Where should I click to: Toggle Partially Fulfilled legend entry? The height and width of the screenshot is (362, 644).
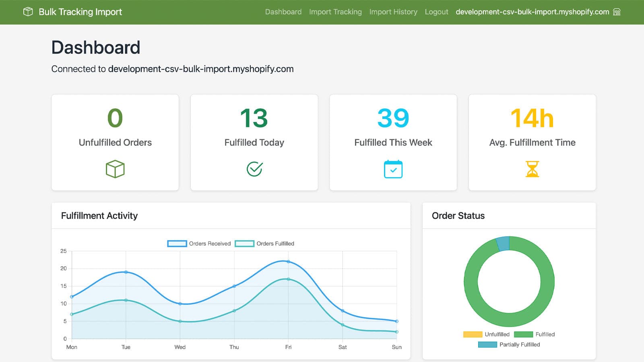[509, 344]
